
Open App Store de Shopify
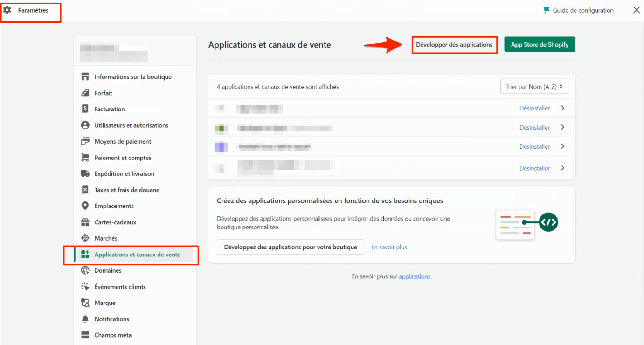540,45
